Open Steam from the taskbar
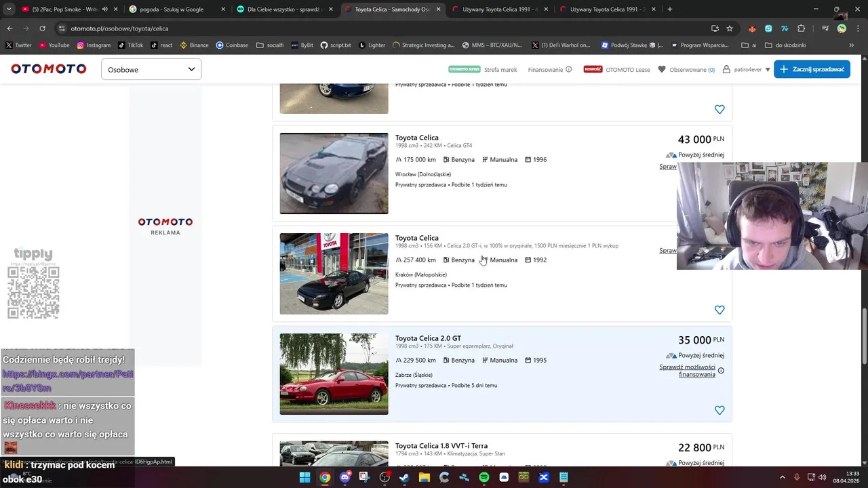Image resolution: width=868 pixels, height=488 pixels. 405,477
